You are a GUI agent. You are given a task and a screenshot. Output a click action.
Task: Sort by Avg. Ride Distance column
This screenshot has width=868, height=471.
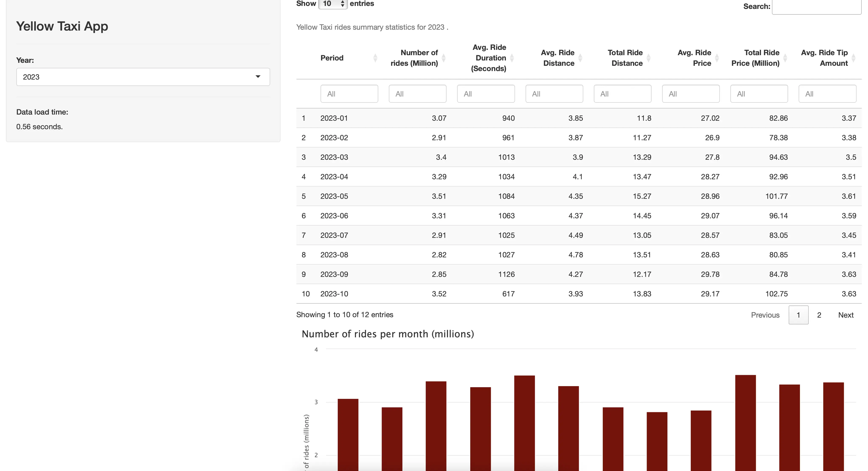point(554,58)
